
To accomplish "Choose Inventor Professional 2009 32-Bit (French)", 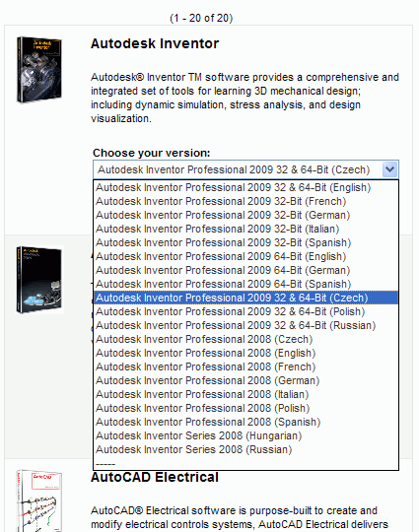I will pyautogui.click(x=245, y=202).
